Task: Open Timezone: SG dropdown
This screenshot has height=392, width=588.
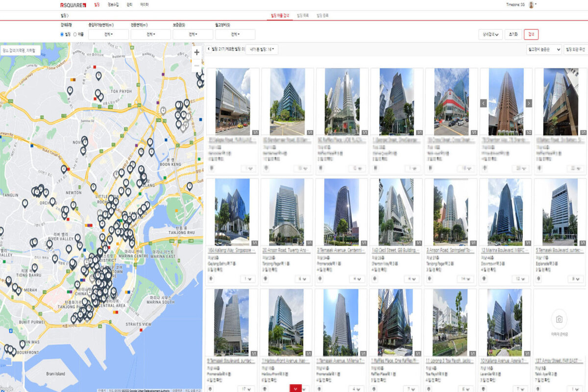Action: 516,4
